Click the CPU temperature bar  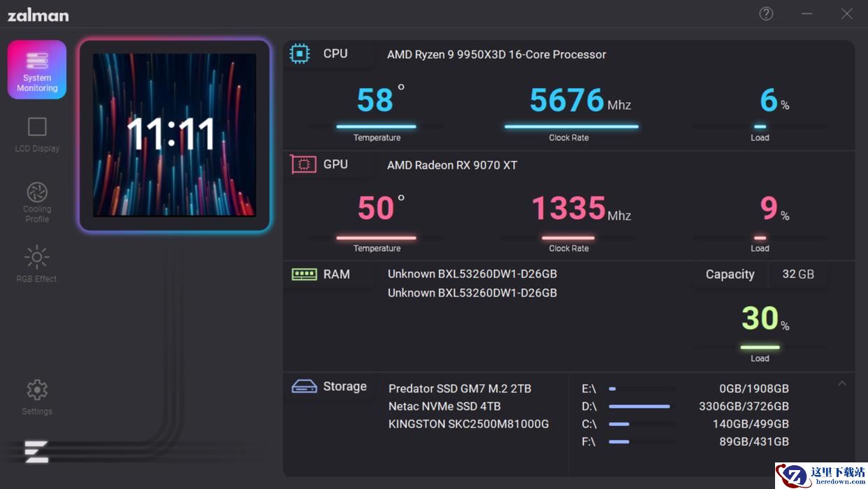pyautogui.click(x=376, y=127)
